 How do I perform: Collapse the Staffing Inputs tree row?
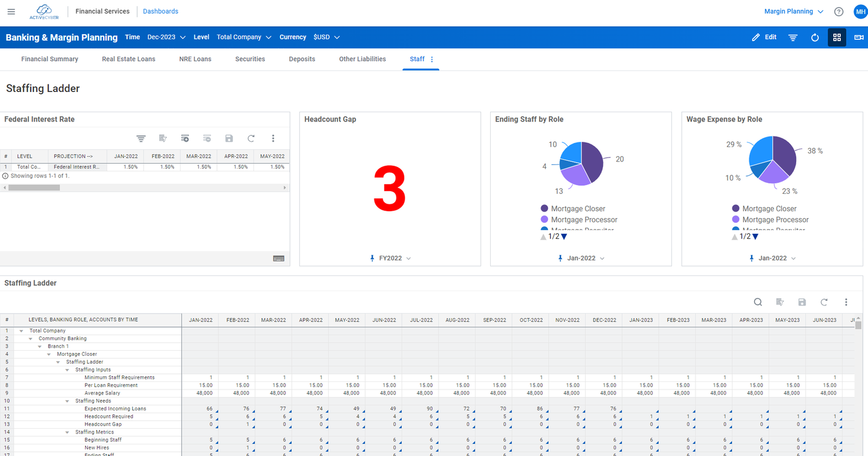point(66,369)
